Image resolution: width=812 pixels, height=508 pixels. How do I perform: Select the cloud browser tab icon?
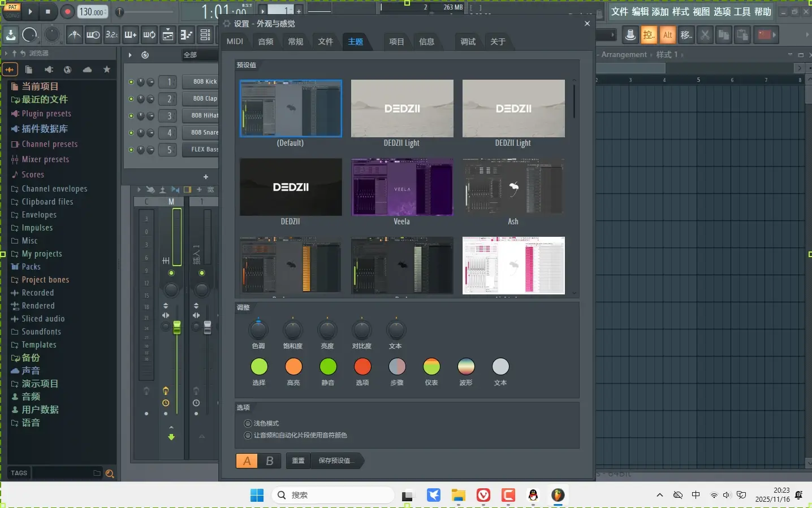pos(87,70)
